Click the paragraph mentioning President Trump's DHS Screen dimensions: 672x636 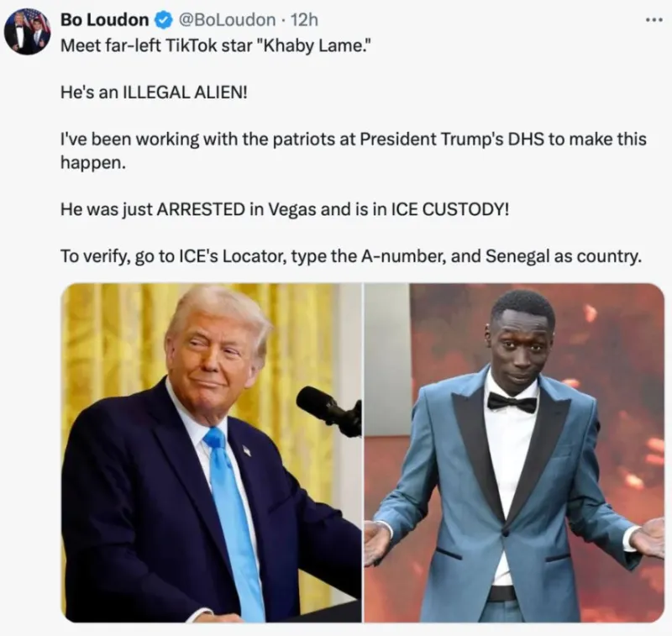354,150
